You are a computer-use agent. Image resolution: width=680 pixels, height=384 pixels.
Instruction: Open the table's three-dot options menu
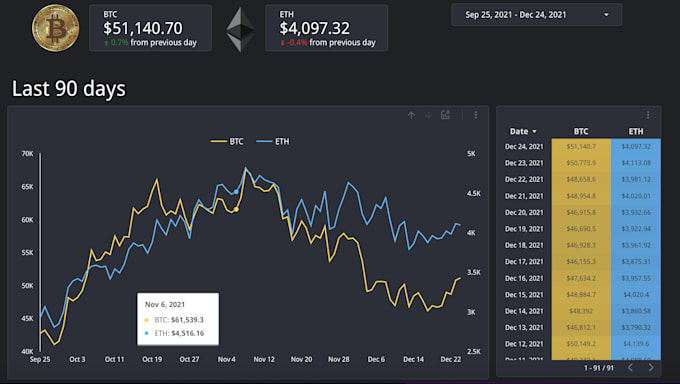pyautogui.click(x=648, y=115)
